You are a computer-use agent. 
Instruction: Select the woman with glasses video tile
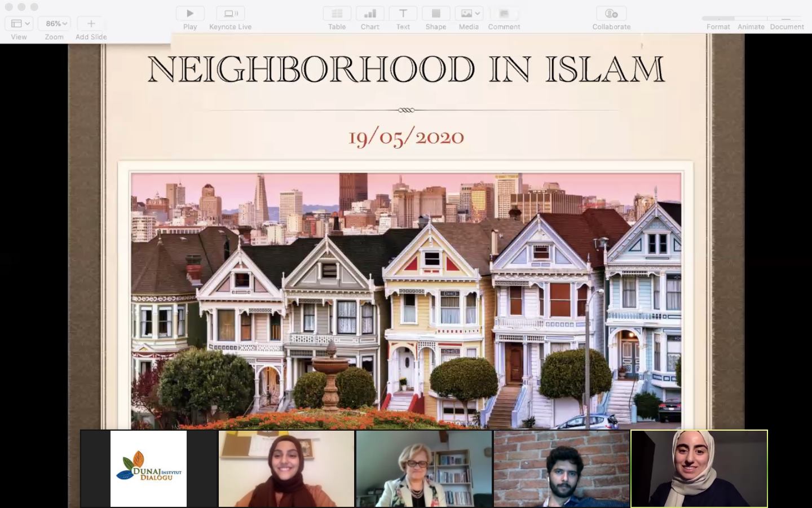[x=424, y=468]
